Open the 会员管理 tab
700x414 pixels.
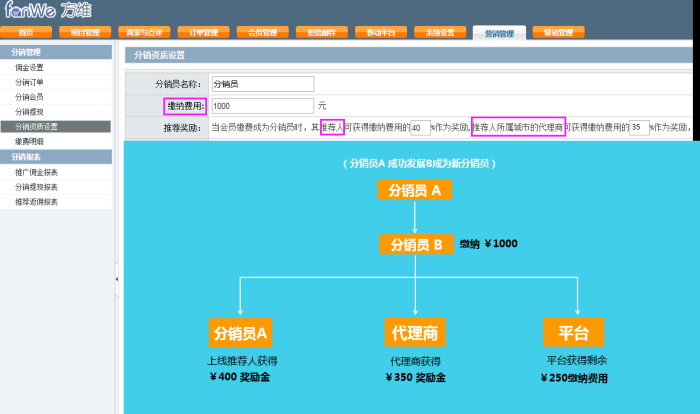[262, 33]
